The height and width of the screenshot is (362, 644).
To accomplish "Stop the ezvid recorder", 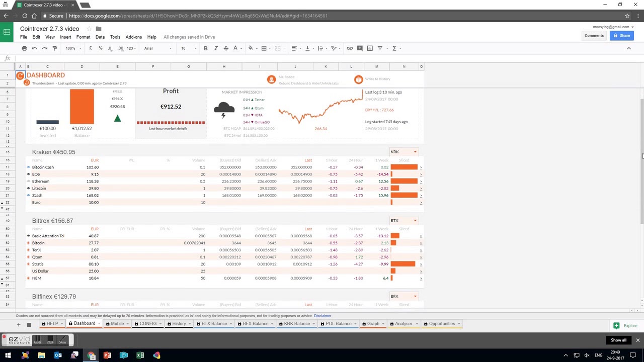I will (50, 340).
